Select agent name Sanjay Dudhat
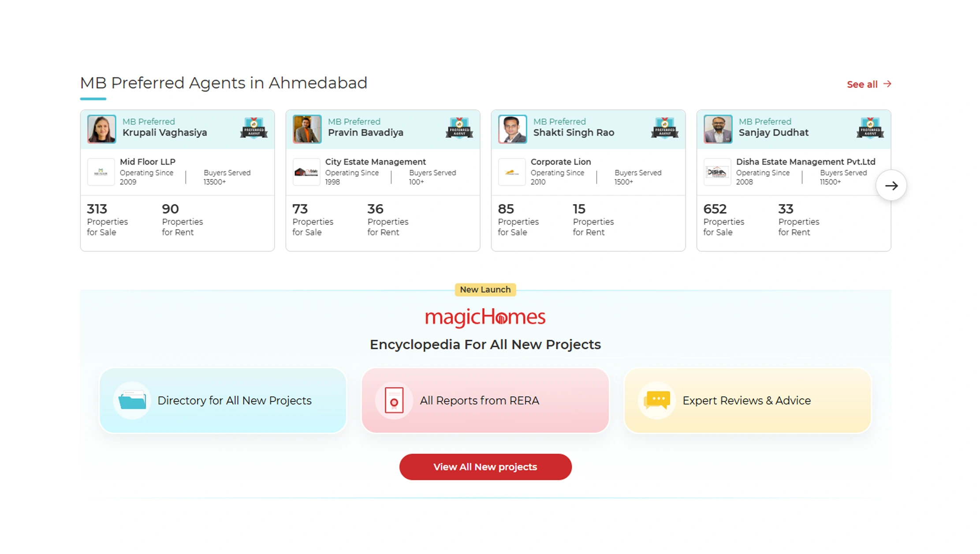The height and width of the screenshot is (554, 980). point(773,133)
